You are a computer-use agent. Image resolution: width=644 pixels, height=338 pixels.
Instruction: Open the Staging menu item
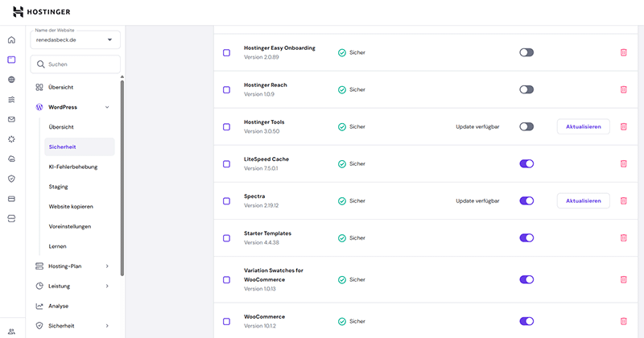point(58,187)
